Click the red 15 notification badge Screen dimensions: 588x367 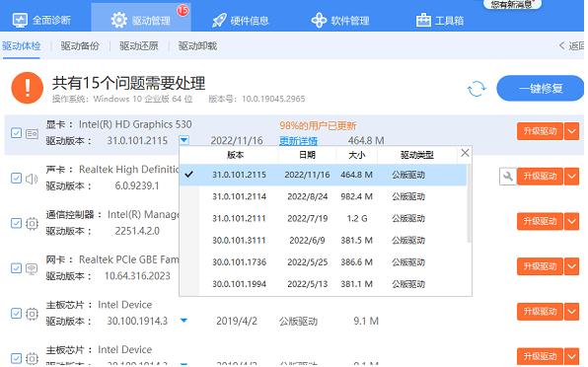[x=183, y=10]
